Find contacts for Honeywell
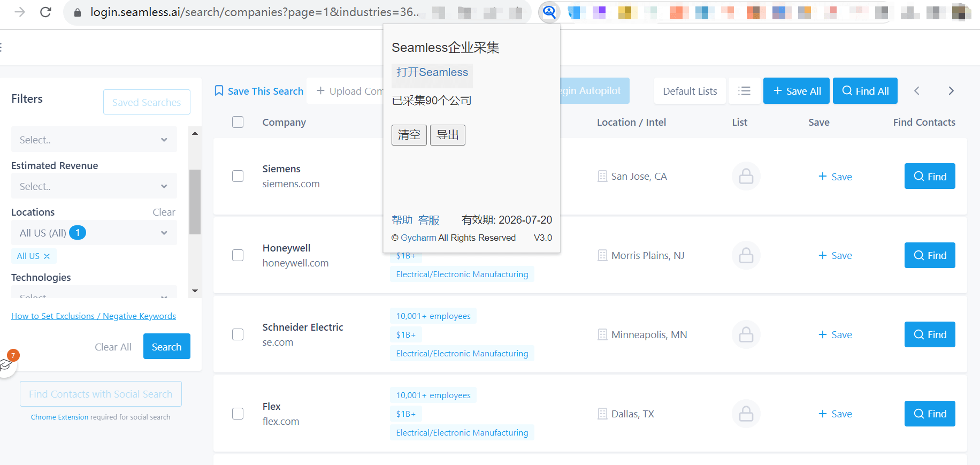The width and height of the screenshot is (980, 465). point(930,255)
